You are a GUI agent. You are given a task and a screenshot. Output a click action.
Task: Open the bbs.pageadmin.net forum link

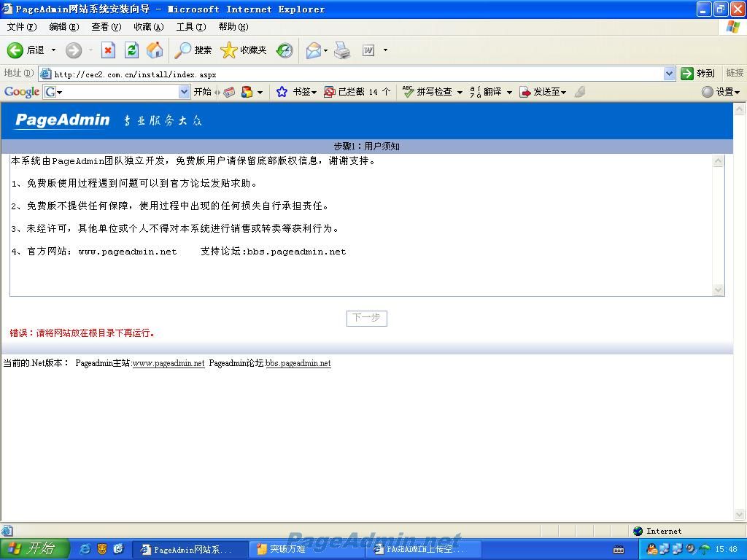[x=298, y=363]
